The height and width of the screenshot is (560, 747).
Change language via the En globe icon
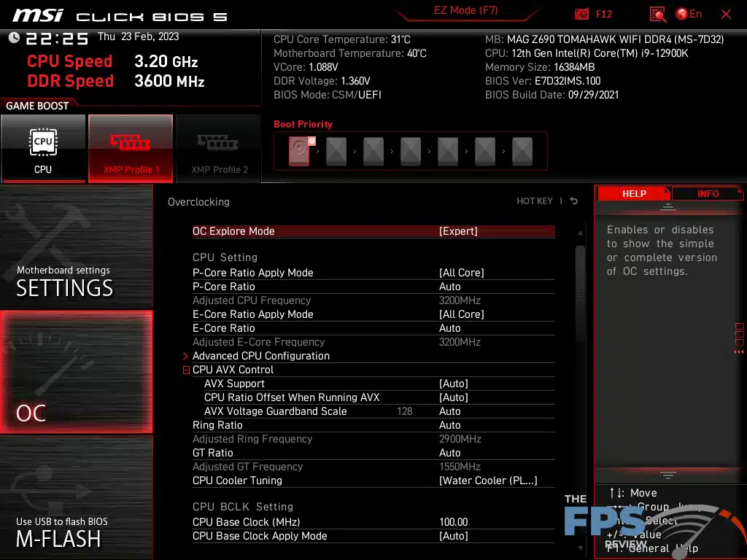[x=689, y=14]
